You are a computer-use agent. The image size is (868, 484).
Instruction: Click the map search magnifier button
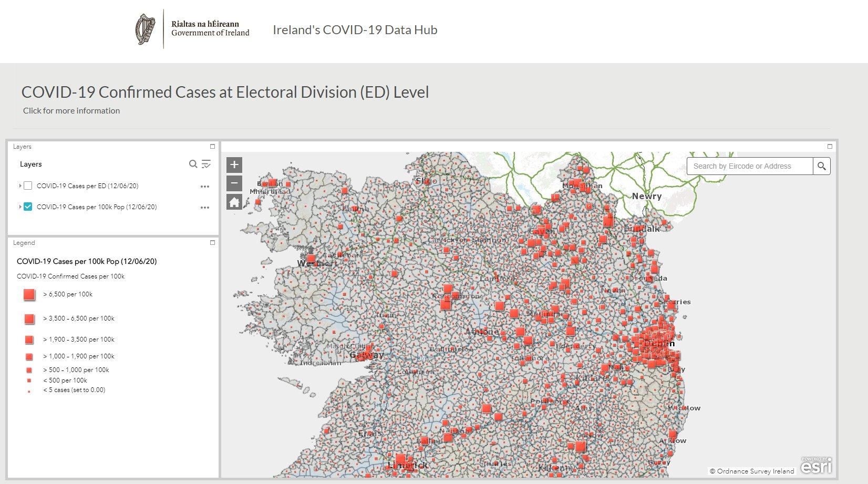coord(822,166)
